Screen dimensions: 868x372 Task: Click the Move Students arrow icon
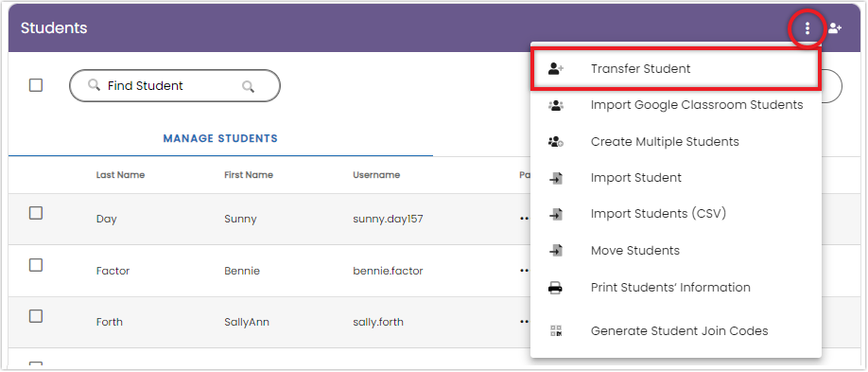(x=556, y=251)
